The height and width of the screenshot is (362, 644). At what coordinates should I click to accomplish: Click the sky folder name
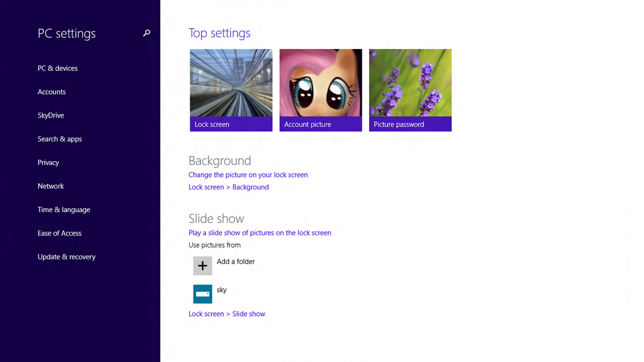[222, 290]
